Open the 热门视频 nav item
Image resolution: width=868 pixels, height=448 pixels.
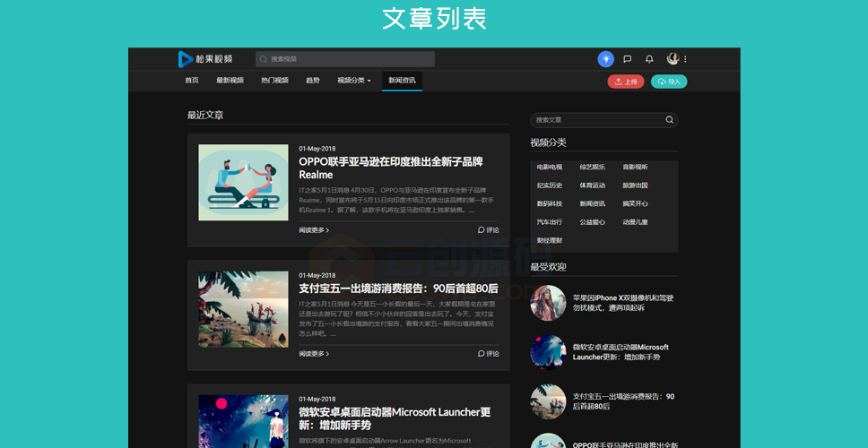pyautogui.click(x=274, y=81)
